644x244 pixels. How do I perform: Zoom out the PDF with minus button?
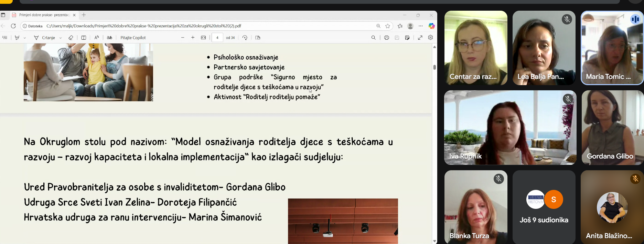[183, 38]
